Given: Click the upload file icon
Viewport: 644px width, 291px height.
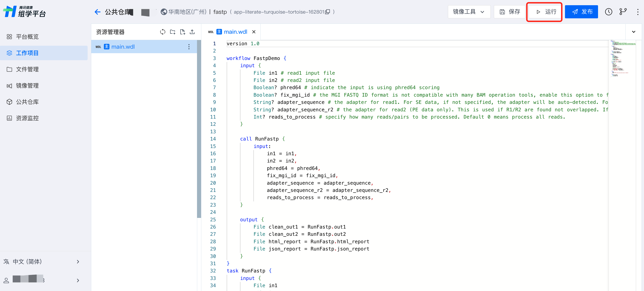Looking at the screenshot, I should pos(192,32).
